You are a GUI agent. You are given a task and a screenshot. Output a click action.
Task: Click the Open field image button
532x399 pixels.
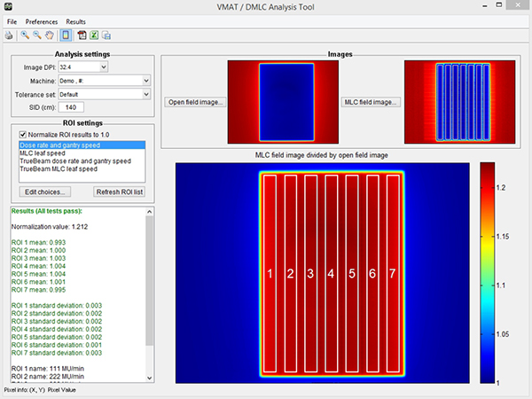(195, 102)
